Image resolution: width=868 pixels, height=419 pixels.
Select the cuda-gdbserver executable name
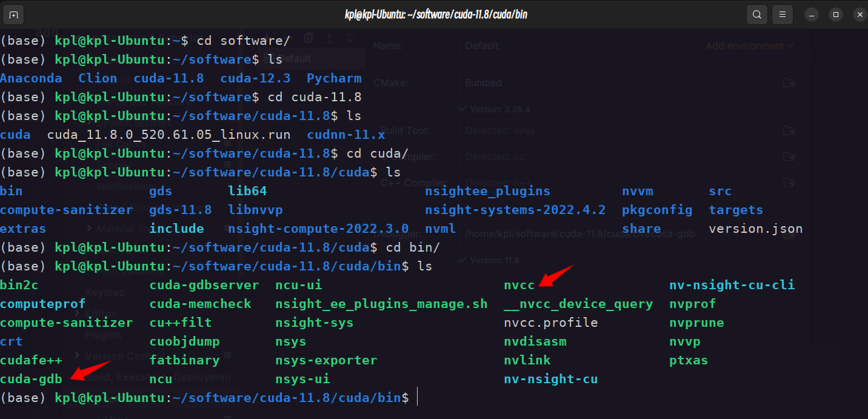click(204, 285)
